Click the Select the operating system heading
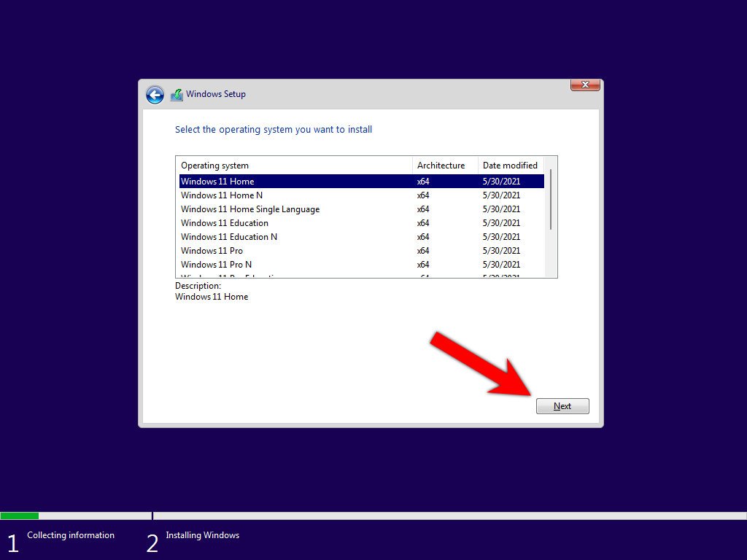747x560 pixels. (x=274, y=130)
